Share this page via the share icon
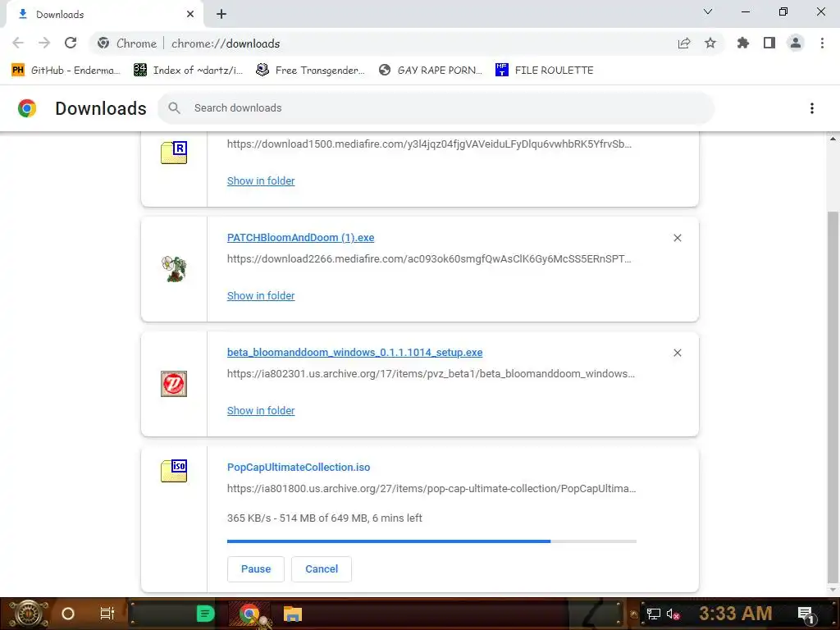840x630 pixels. (684, 43)
